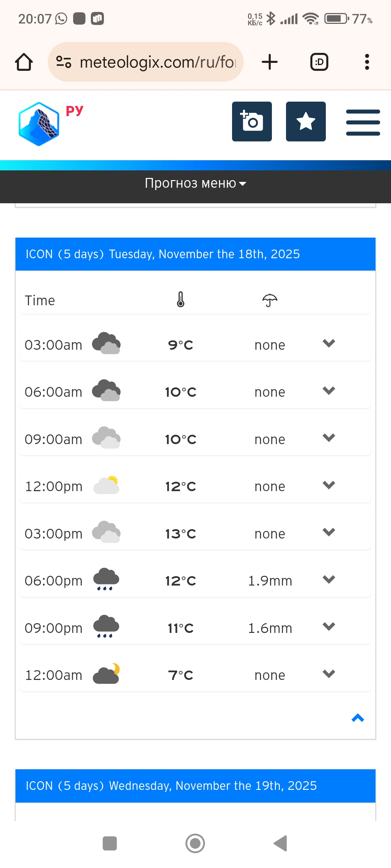Viewport: 391px width, 868px height.
Task: Expand the Прогноз меню dropdown
Action: [x=195, y=183]
